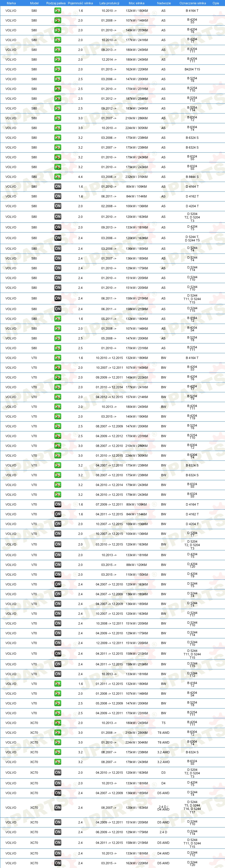Click the '110kW / 150KM' power cell

[x=137, y=574]
